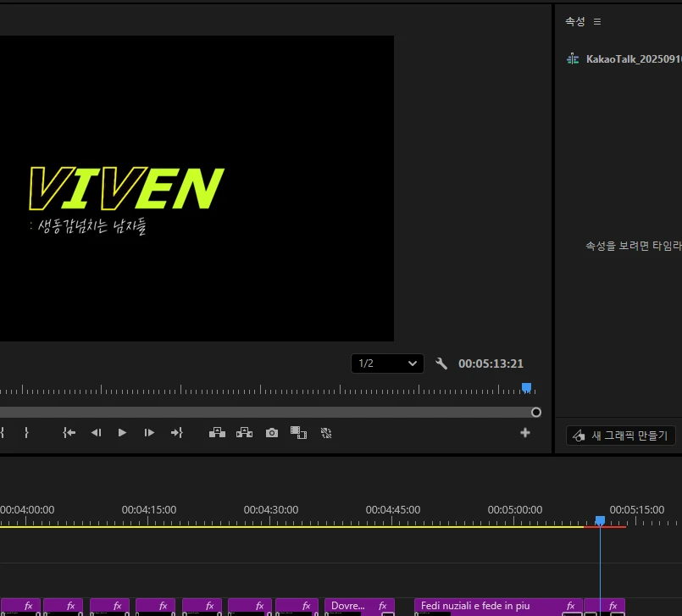
Task: Click the Mark Out bracket icon
Action: tap(26, 432)
